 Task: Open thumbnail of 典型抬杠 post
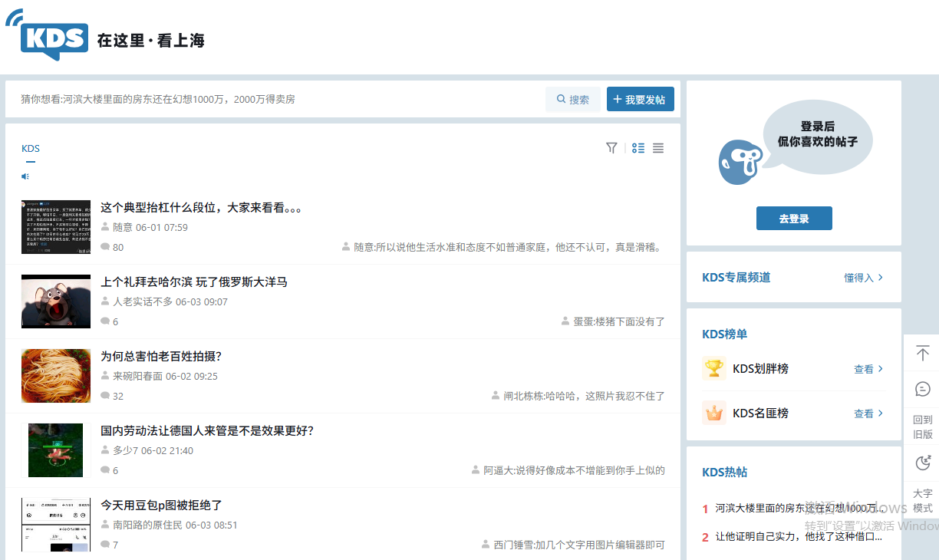[56, 227]
